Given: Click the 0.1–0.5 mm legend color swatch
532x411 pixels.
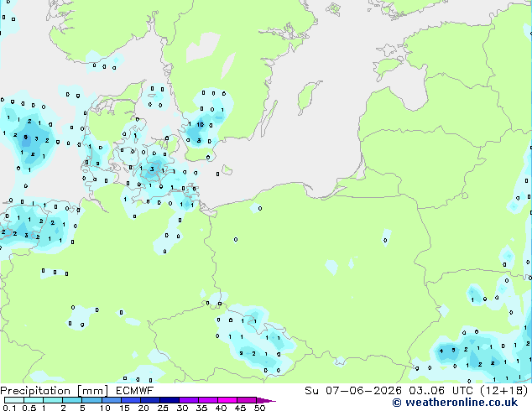Looking at the screenshot, I should [x=14, y=400].
